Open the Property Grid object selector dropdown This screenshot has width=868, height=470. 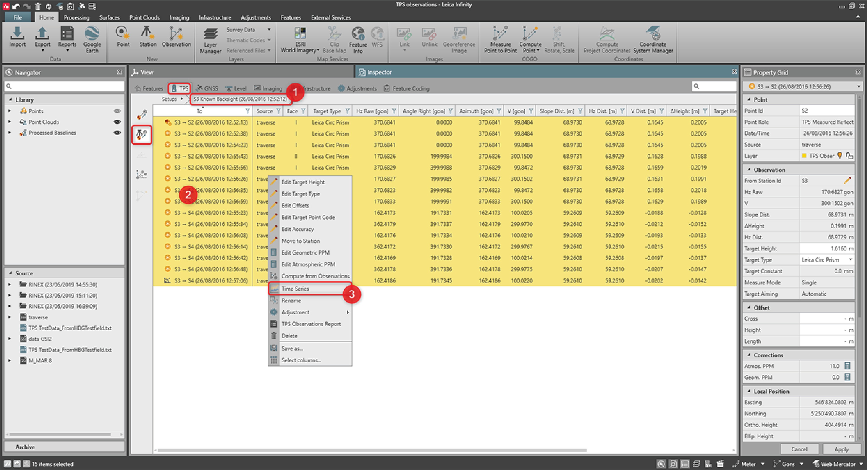[859, 87]
